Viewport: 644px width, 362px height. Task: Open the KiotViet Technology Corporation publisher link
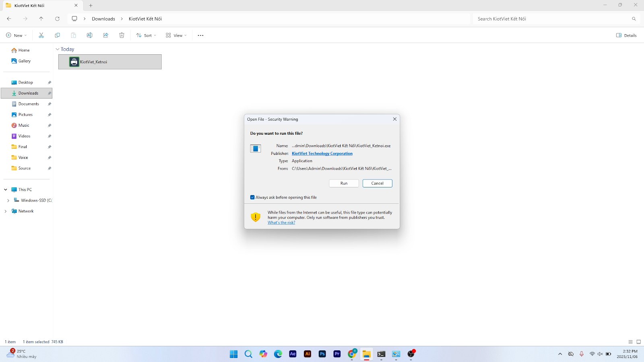(x=322, y=154)
